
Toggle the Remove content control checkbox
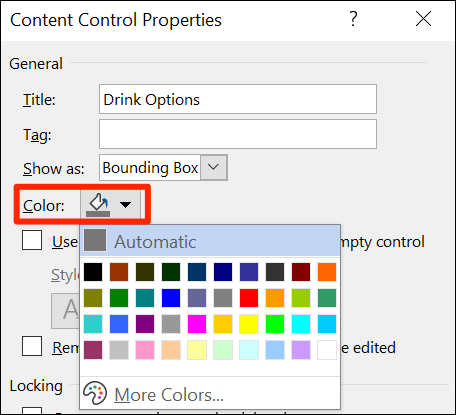point(32,346)
